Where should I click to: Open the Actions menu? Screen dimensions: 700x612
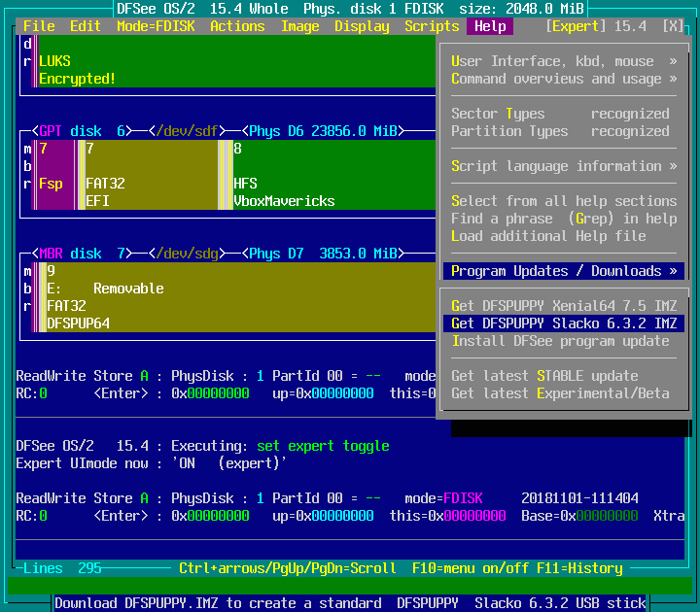click(x=237, y=26)
